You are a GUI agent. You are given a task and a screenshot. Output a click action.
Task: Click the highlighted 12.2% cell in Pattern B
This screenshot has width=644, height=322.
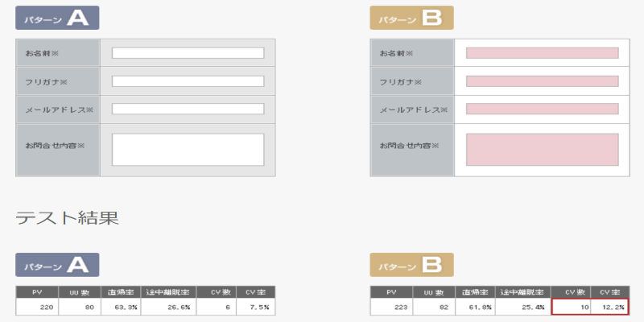[x=609, y=307]
